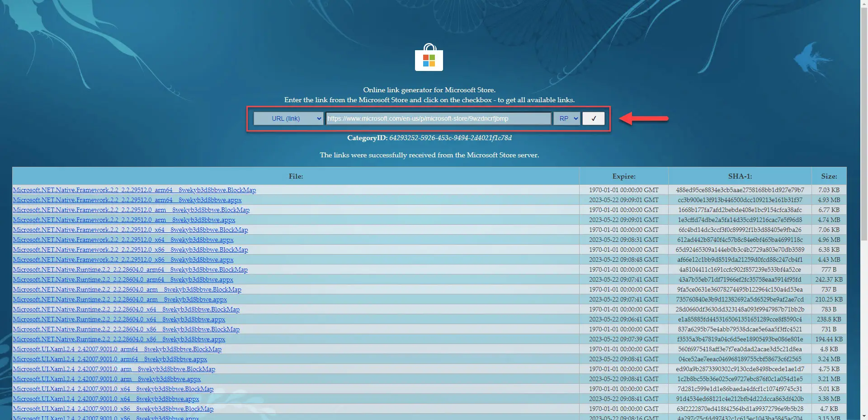This screenshot has width=868, height=420.
Task: Download the UI.Xaml.2.4 x64 appx link
Action: coord(106,399)
